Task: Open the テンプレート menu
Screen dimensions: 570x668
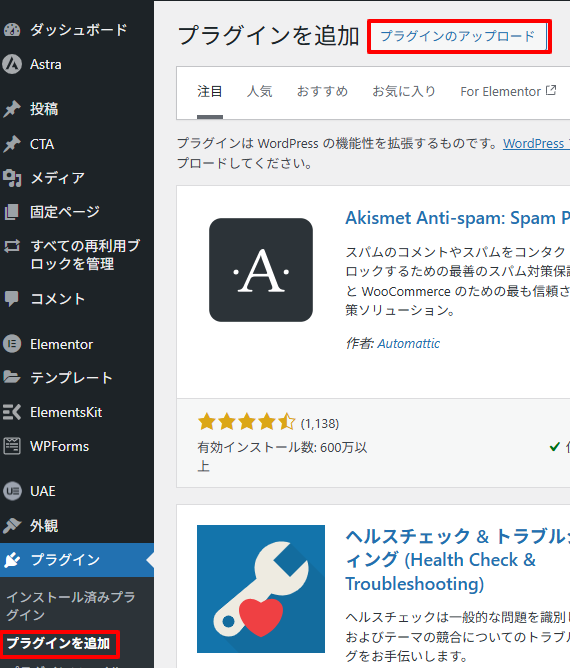Action: tap(71, 377)
